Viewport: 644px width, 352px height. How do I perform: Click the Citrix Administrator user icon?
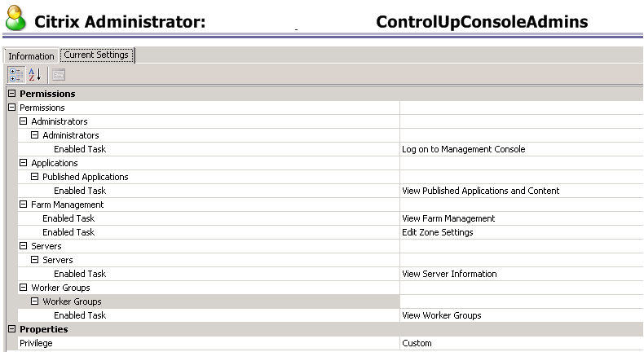15,20
